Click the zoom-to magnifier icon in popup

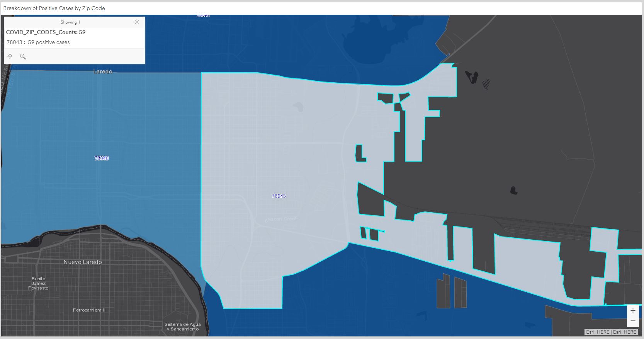23,56
